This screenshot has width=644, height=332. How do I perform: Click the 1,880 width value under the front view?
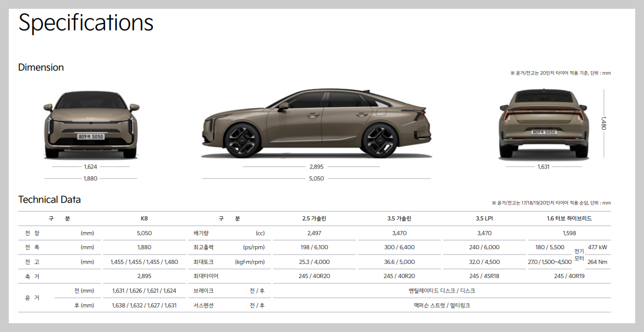(x=90, y=178)
